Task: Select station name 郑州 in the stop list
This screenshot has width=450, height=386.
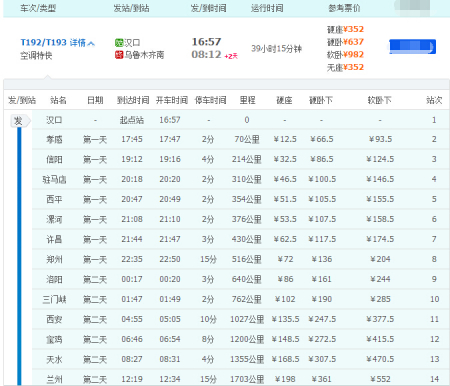Action: pos(54,259)
